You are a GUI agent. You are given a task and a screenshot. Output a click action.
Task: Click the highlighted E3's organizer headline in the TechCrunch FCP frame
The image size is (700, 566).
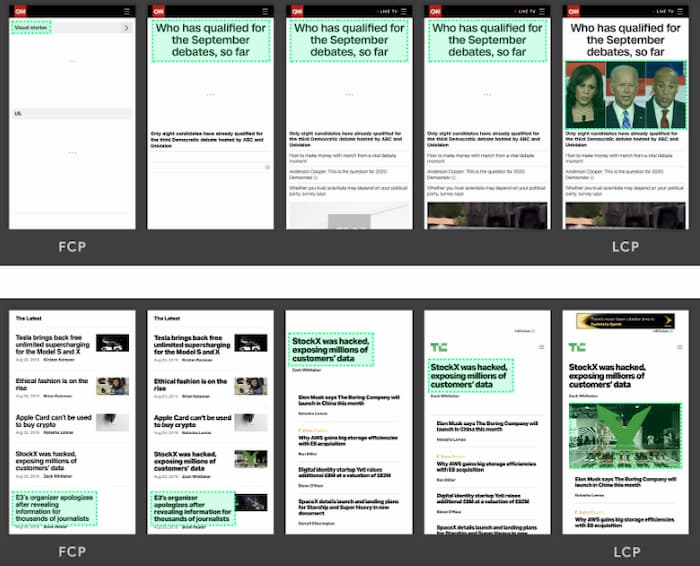click(54, 508)
